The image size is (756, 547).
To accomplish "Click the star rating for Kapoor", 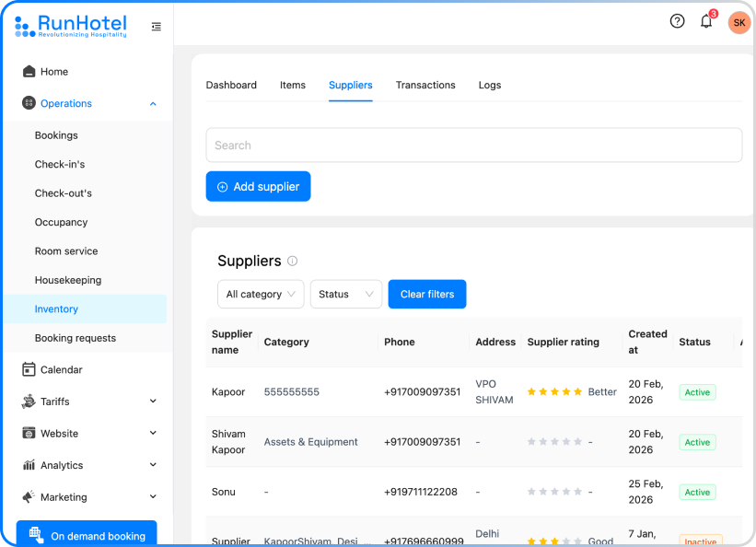I will tap(554, 391).
